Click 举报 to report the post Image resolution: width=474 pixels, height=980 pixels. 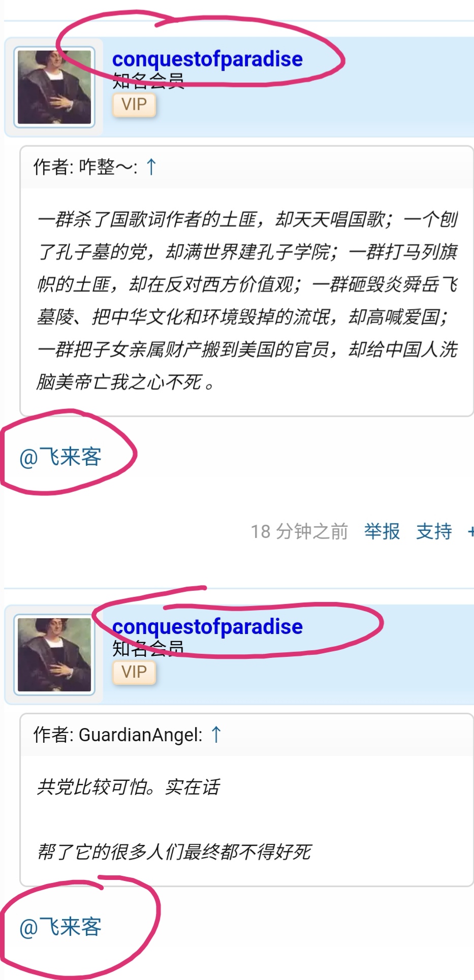click(382, 531)
